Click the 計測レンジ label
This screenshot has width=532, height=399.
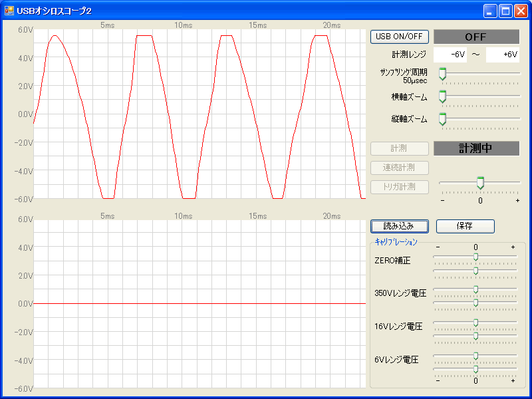point(409,55)
